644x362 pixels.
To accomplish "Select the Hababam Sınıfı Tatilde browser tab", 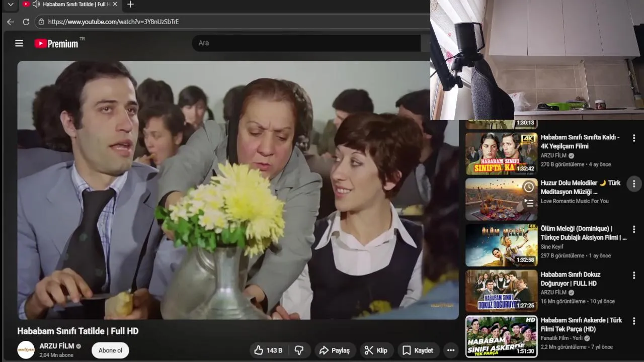I will click(70, 4).
